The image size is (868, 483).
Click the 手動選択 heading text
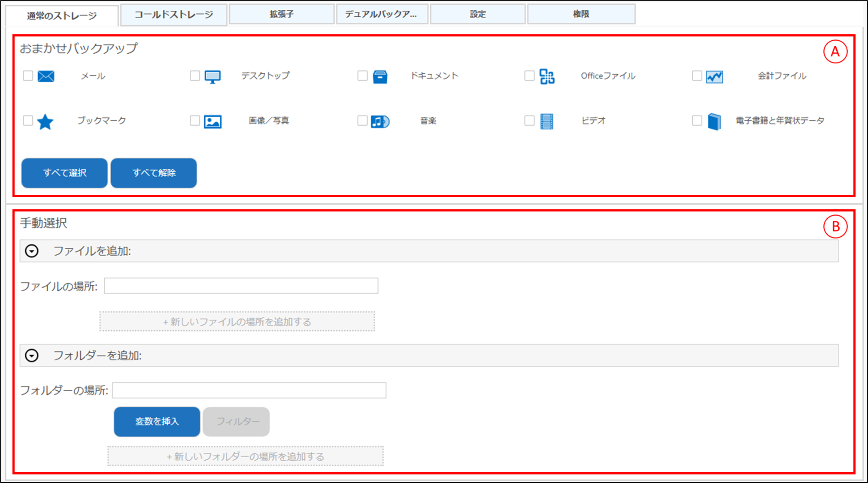click(x=43, y=223)
